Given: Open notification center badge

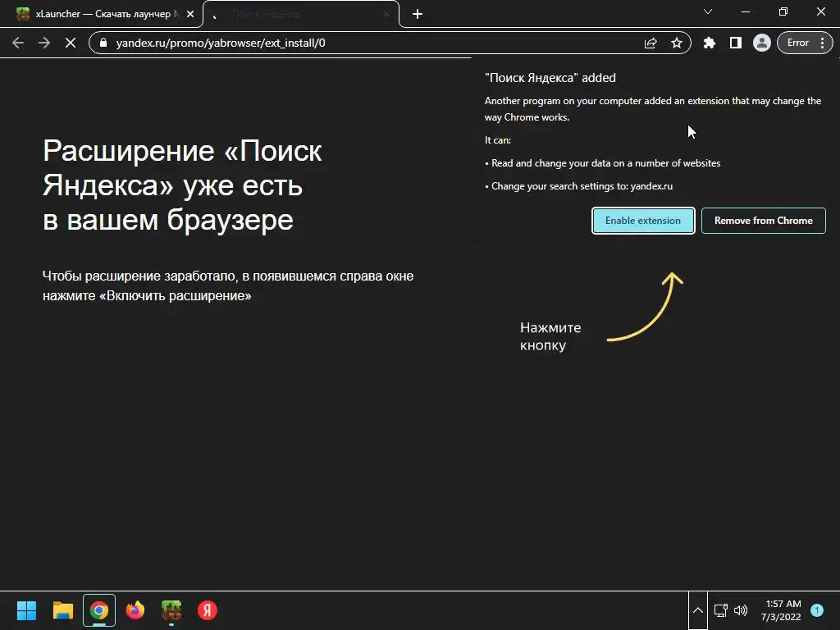Looking at the screenshot, I should click(x=817, y=610).
